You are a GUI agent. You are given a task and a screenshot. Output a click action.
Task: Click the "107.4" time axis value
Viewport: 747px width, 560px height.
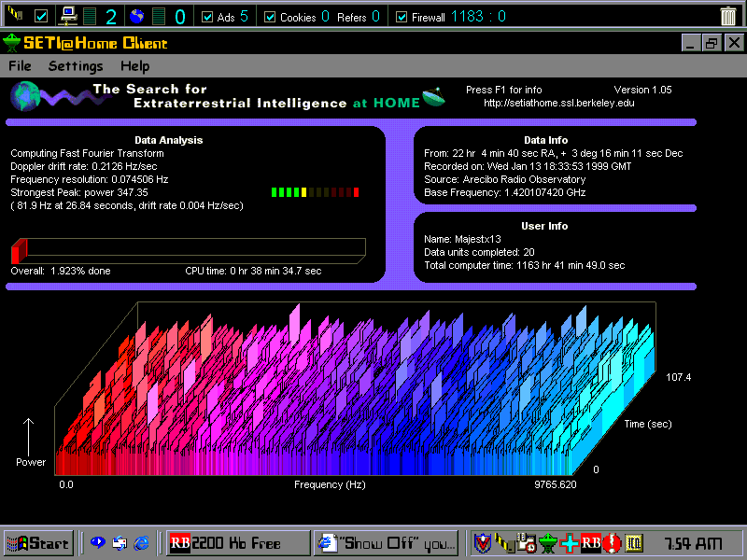pos(679,377)
